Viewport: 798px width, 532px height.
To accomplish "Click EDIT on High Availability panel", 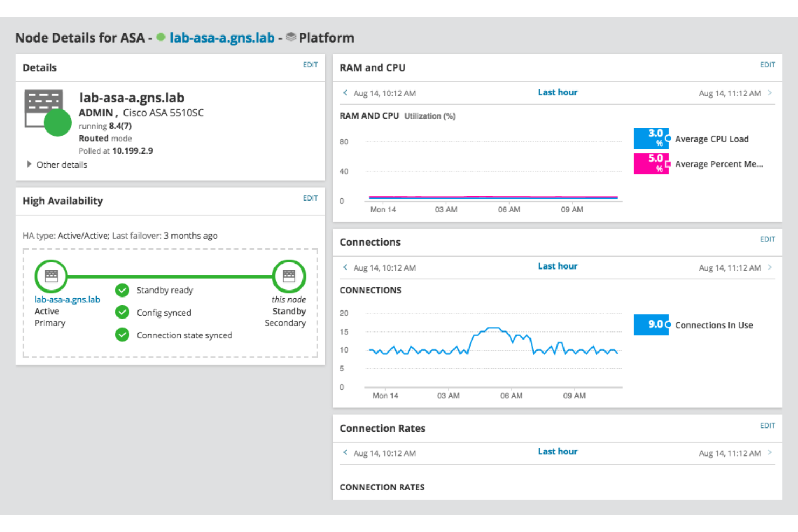I will tap(310, 198).
